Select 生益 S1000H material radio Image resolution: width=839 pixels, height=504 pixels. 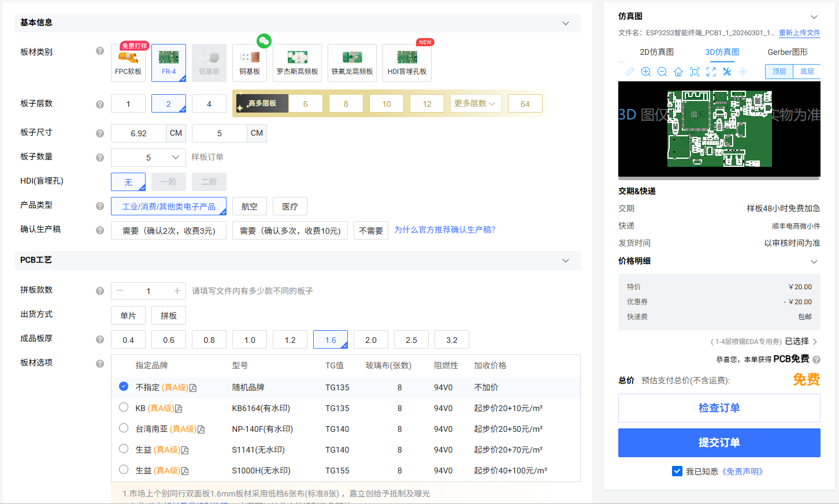click(x=124, y=469)
